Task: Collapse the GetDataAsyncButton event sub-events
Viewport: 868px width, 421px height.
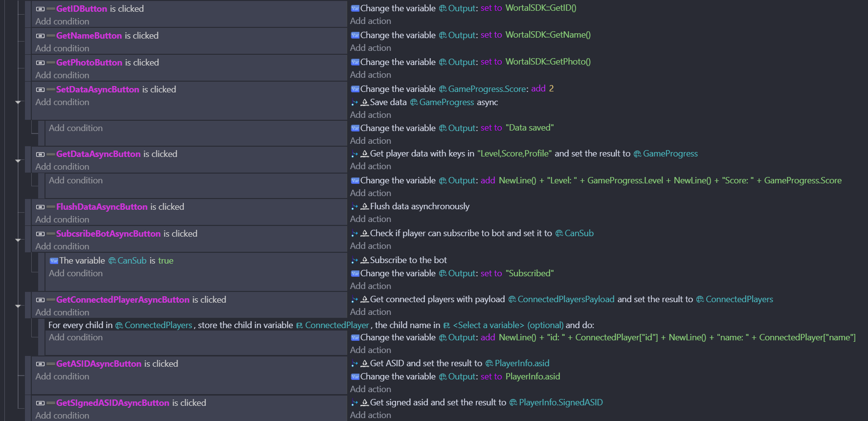Action: pos(18,160)
